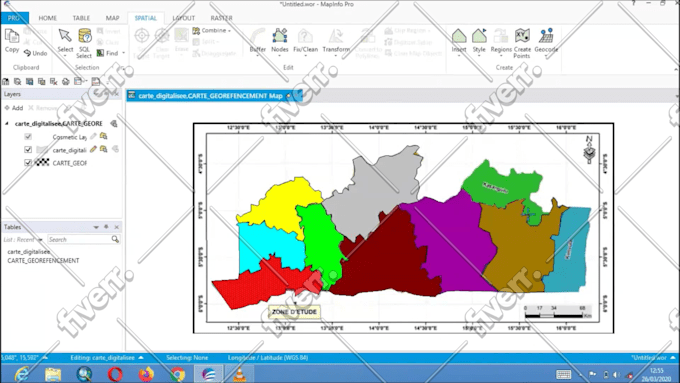This screenshot has width=680, height=383.
Task: Click the Create Points XY icon
Action: tap(522, 36)
